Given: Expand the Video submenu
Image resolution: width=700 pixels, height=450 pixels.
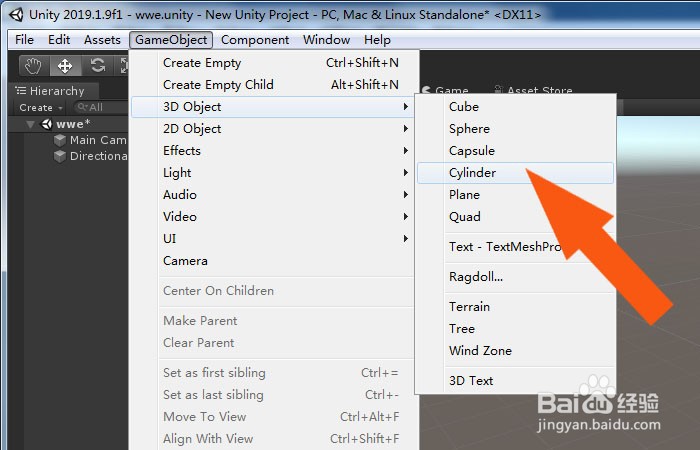Looking at the screenshot, I should [275, 217].
